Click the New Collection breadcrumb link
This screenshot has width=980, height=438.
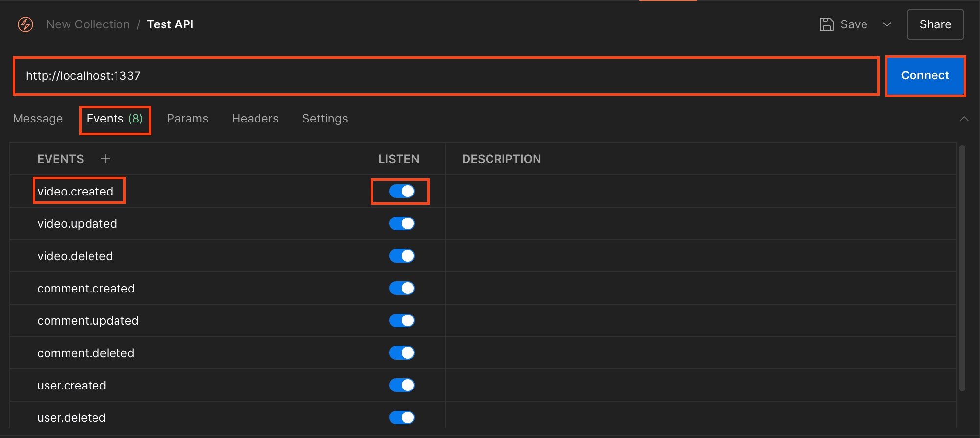(88, 24)
